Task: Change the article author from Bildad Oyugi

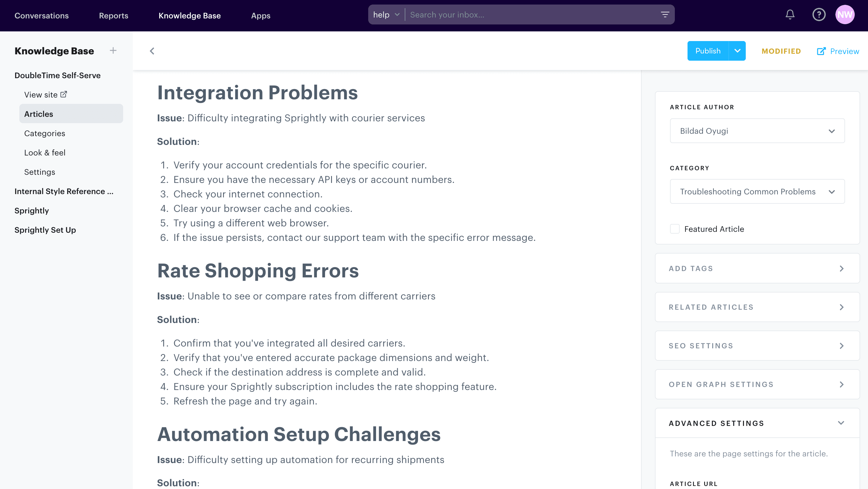Action: click(757, 131)
